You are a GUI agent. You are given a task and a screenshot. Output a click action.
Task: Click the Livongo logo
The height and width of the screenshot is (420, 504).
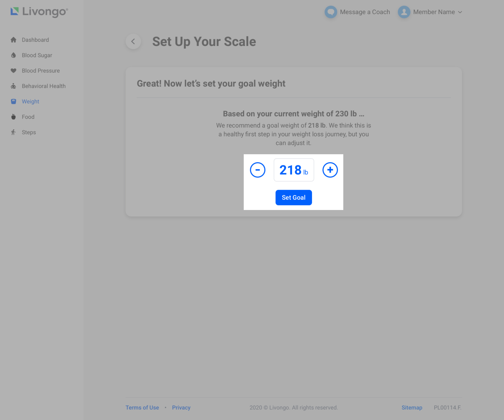coord(39,11)
